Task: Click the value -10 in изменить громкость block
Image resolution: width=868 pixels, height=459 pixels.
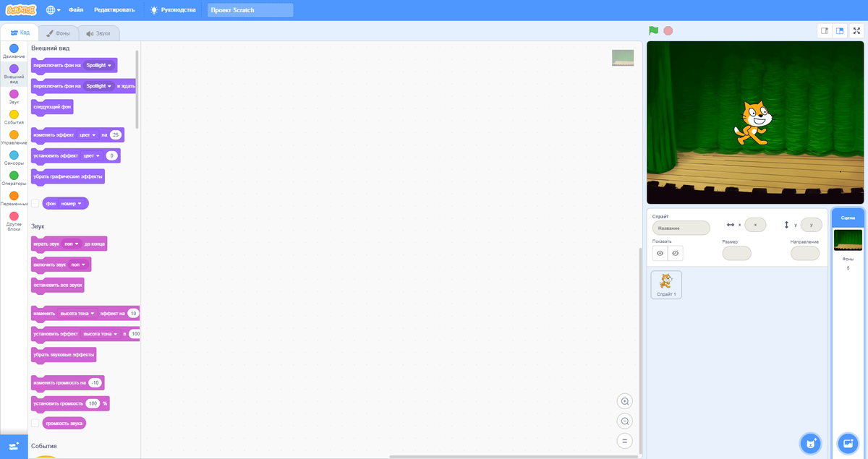Action: tap(95, 382)
